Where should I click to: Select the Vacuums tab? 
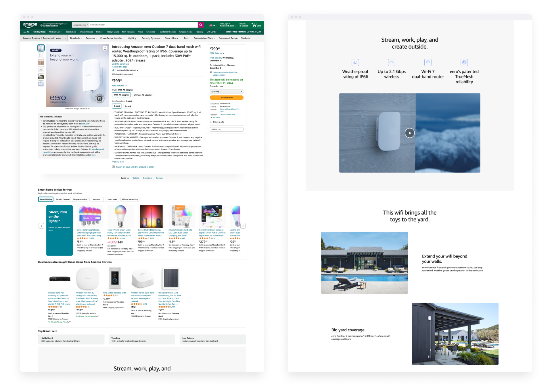(x=97, y=199)
